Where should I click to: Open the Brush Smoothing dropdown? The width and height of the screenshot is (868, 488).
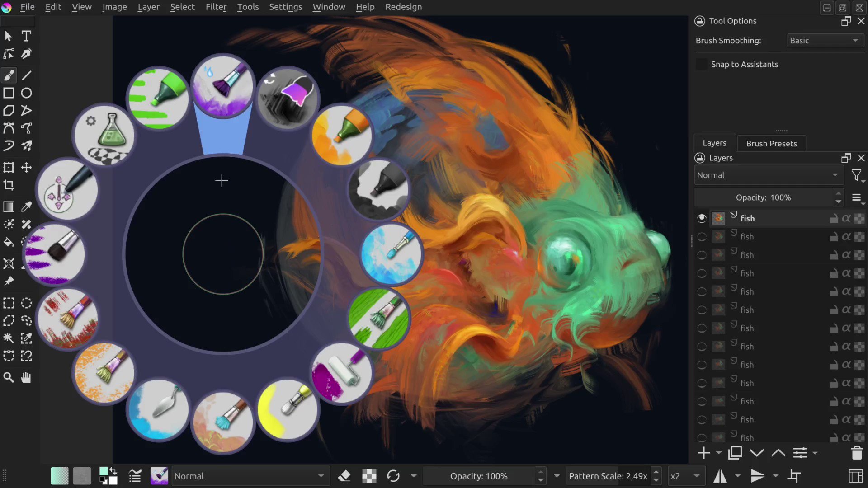tap(825, 40)
